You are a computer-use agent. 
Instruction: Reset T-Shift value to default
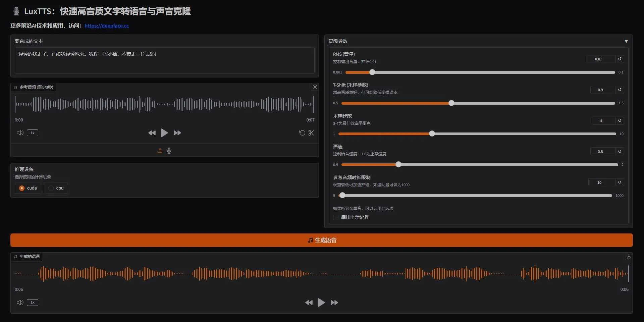click(x=620, y=90)
